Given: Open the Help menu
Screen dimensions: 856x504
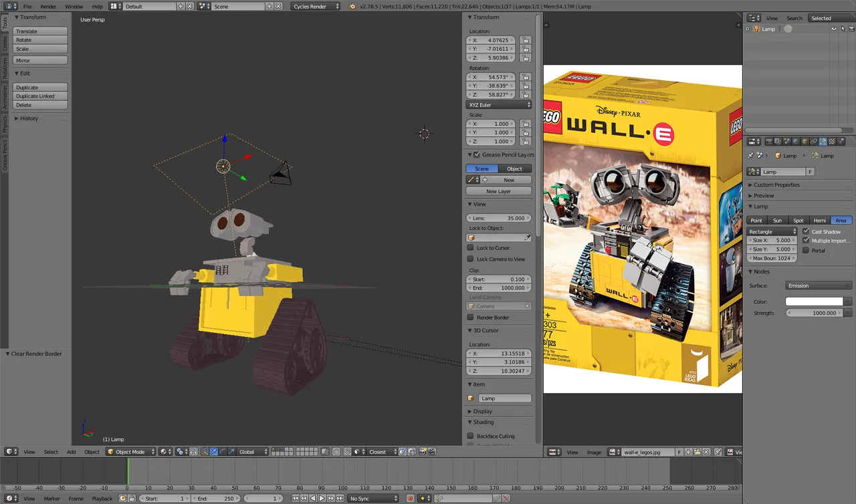Looking at the screenshot, I should tap(98, 6).
